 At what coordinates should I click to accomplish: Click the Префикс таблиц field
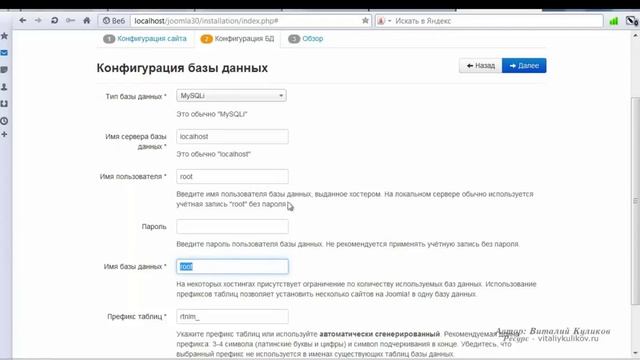pyautogui.click(x=232, y=316)
